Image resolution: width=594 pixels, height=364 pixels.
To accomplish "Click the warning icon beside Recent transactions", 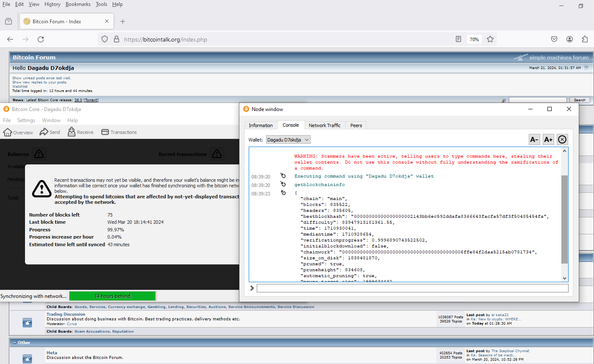I will [x=217, y=154].
